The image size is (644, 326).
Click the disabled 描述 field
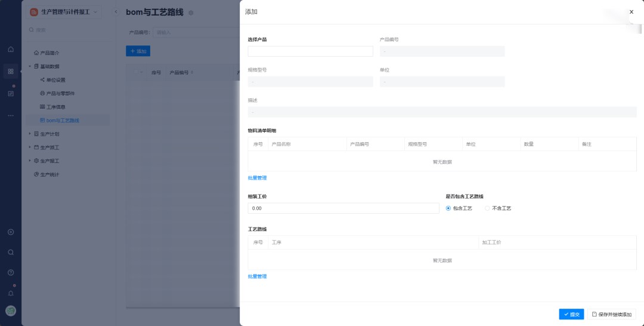tap(442, 112)
